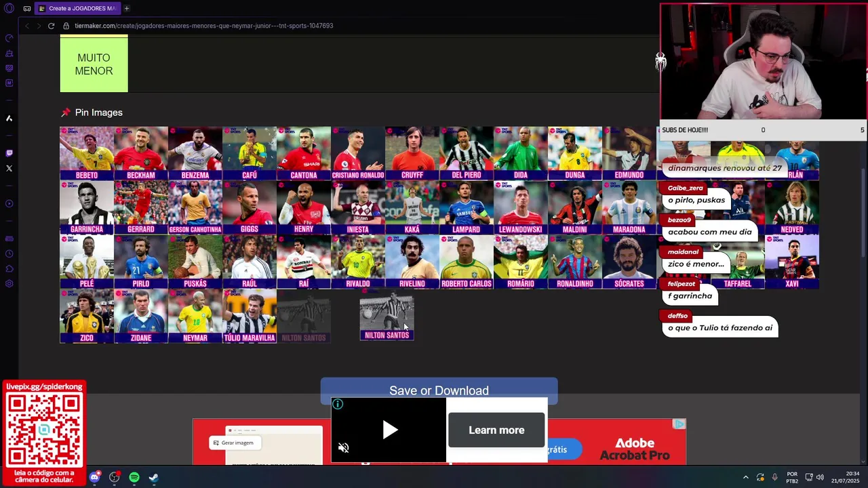Open X (Twitter) panel in sidebar
868x488 pixels.
(9, 168)
